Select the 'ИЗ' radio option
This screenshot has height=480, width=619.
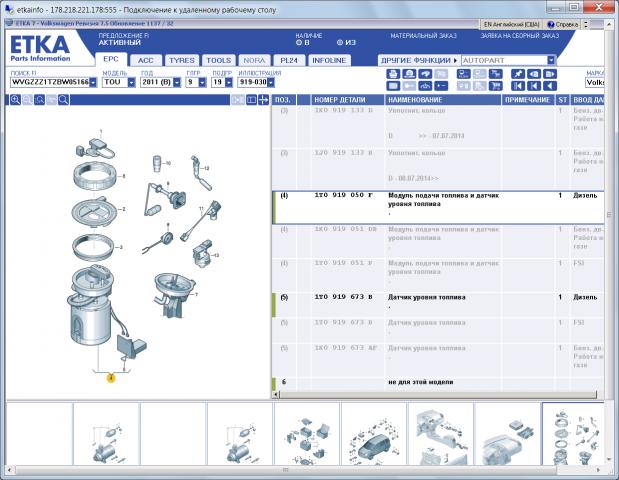[x=340, y=43]
